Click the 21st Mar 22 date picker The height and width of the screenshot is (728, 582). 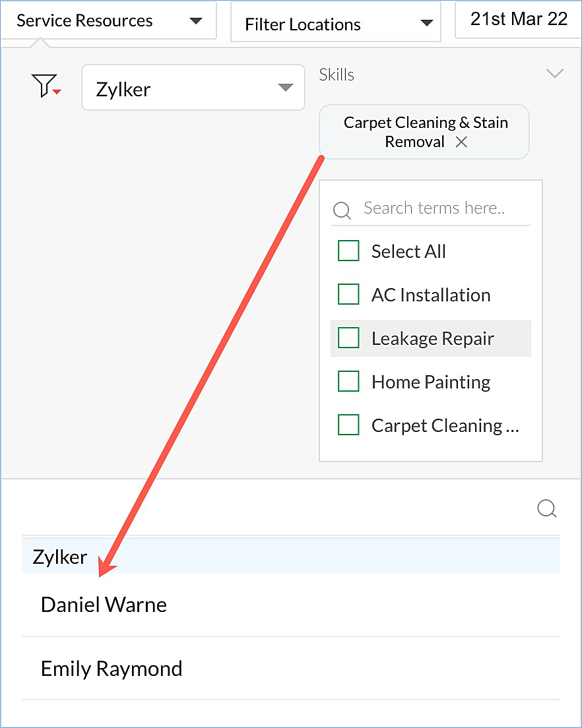pyautogui.click(x=518, y=19)
